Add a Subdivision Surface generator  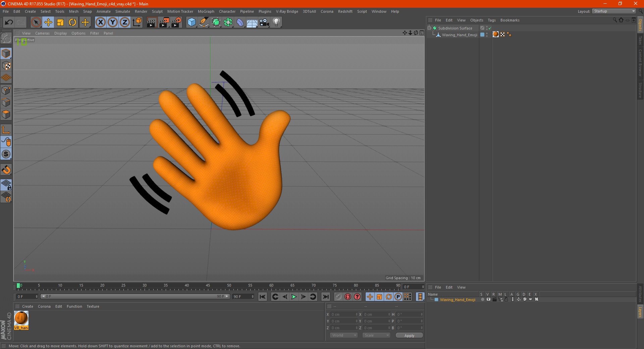click(x=216, y=22)
